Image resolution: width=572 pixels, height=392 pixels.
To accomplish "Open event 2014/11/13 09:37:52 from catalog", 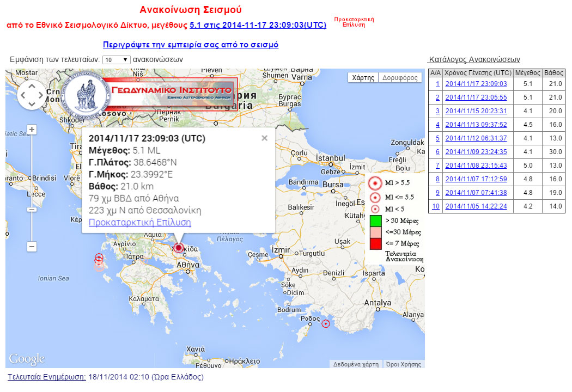I will (x=476, y=125).
